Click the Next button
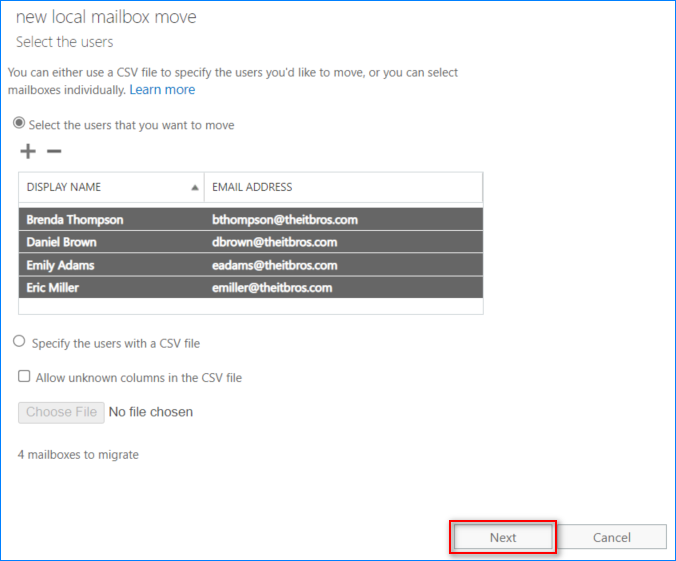This screenshot has width=676, height=561. [503, 537]
